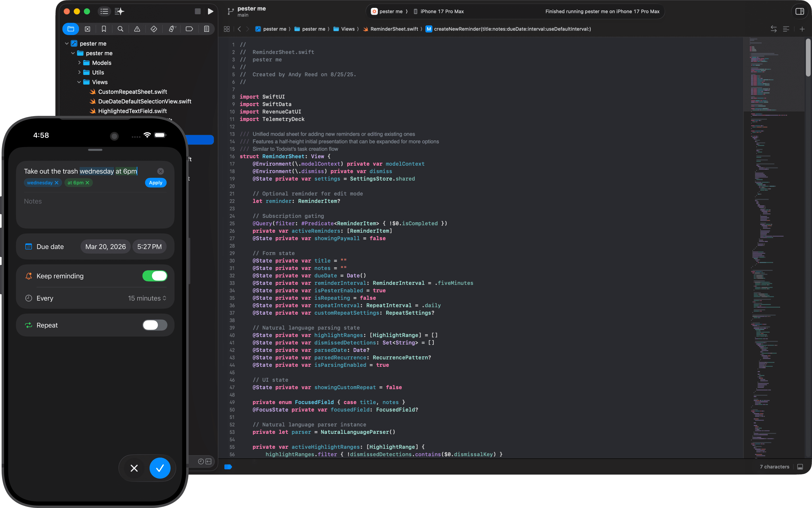Enable the Repeat switch
Viewport: 812px width, 508px height.
[154, 325]
